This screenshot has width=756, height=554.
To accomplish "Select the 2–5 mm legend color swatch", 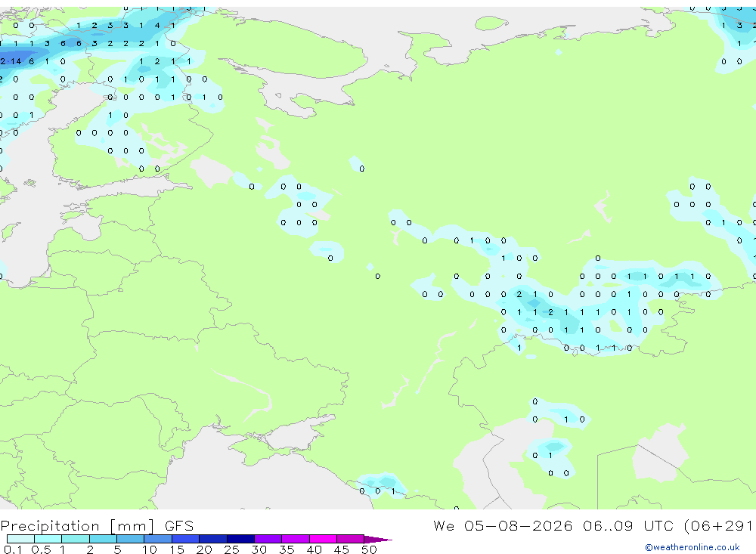I will click(x=103, y=539).
